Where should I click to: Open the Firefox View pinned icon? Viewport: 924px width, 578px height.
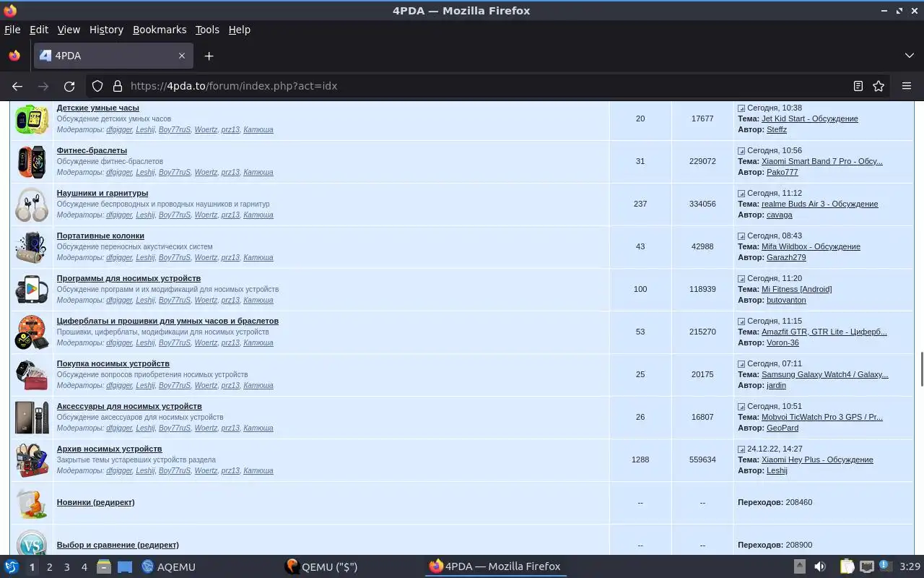14,56
